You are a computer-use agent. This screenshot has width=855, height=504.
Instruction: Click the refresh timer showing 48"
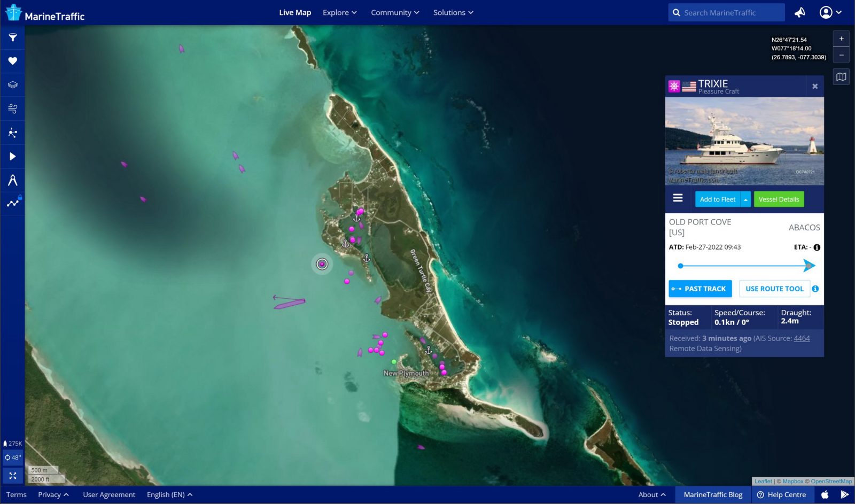[x=13, y=458]
